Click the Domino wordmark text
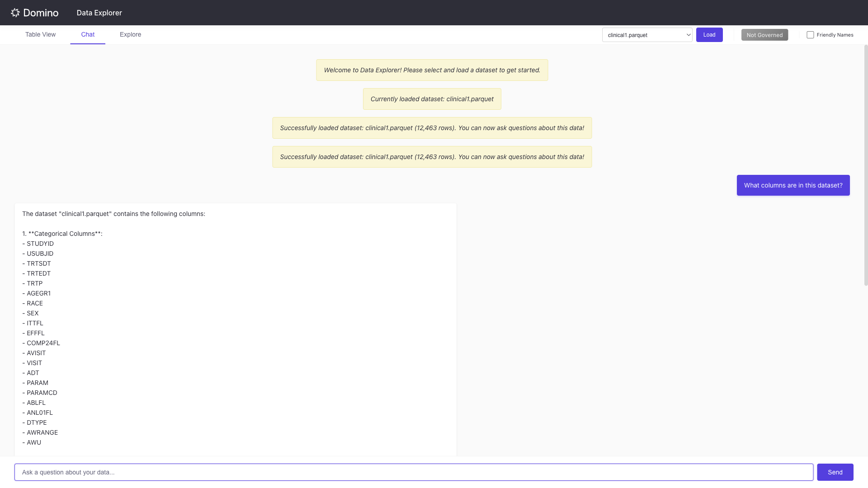 tap(41, 13)
